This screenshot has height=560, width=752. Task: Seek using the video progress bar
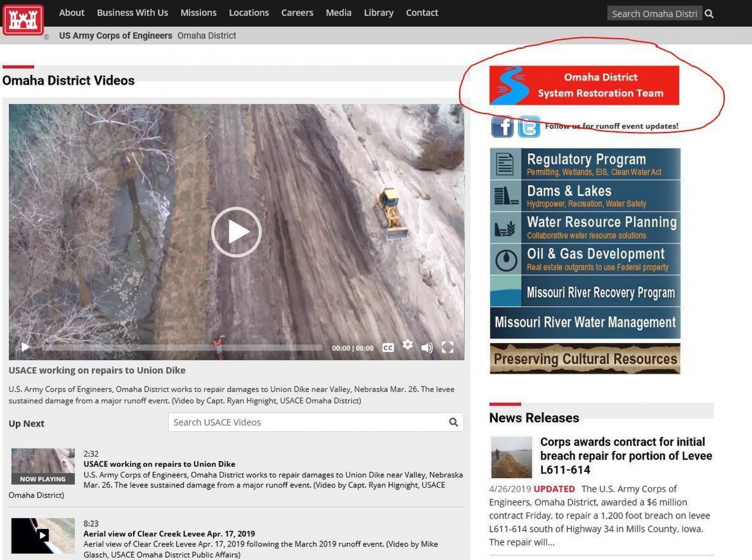click(x=182, y=348)
